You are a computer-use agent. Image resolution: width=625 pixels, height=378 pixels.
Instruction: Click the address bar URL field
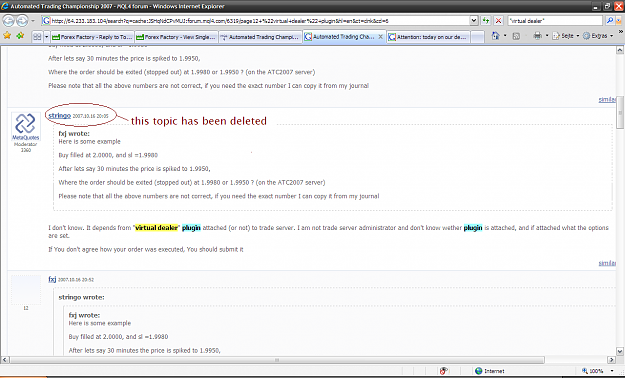pos(255,21)
